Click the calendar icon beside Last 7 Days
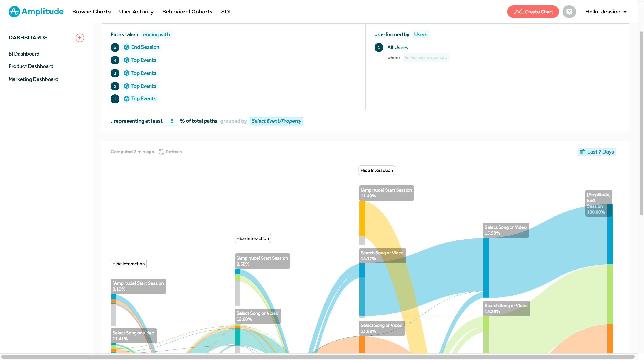 click(x=582, y=152)
